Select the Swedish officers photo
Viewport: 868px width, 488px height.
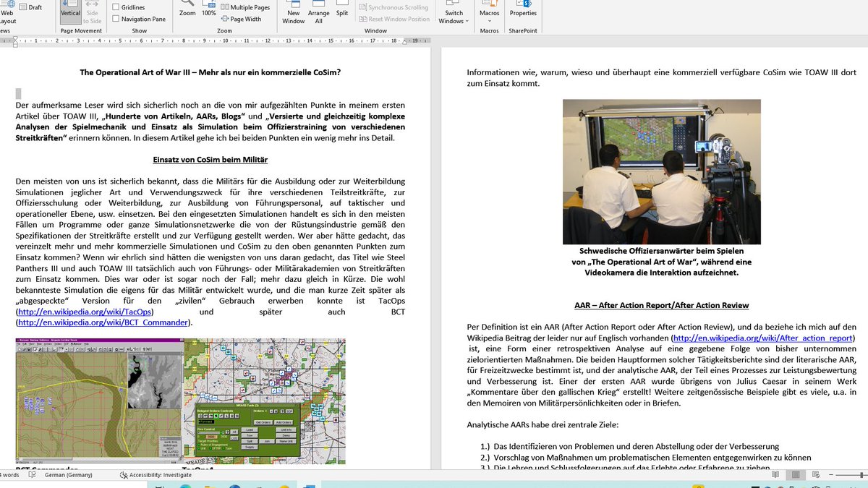pos(662,172)
